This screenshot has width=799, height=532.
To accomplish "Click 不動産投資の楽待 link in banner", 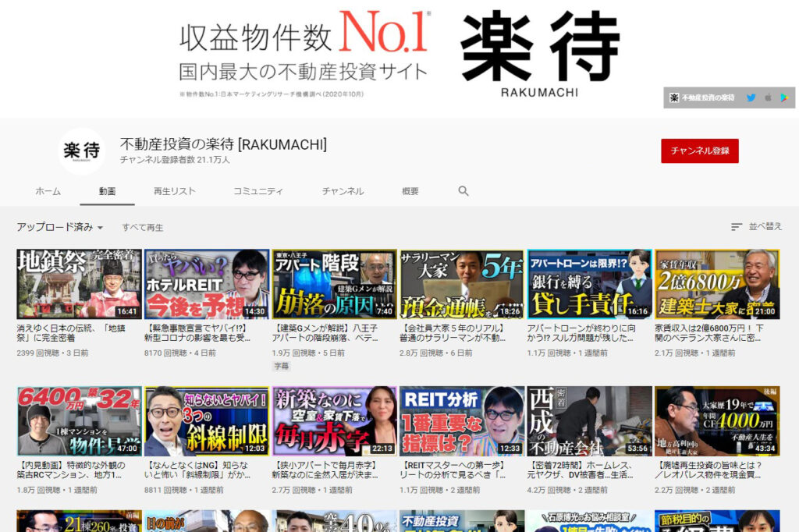I will point(701,98).
